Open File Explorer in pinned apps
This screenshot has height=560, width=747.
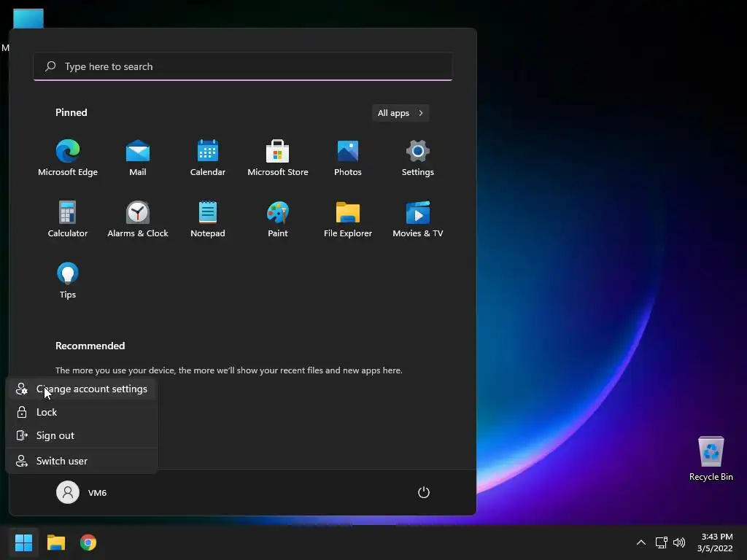click(x=348, y=219)
